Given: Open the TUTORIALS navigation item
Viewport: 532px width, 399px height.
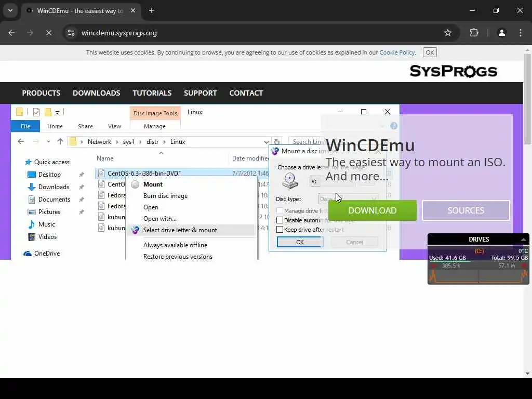Looking at the screenshot, I should click(152, 93).
